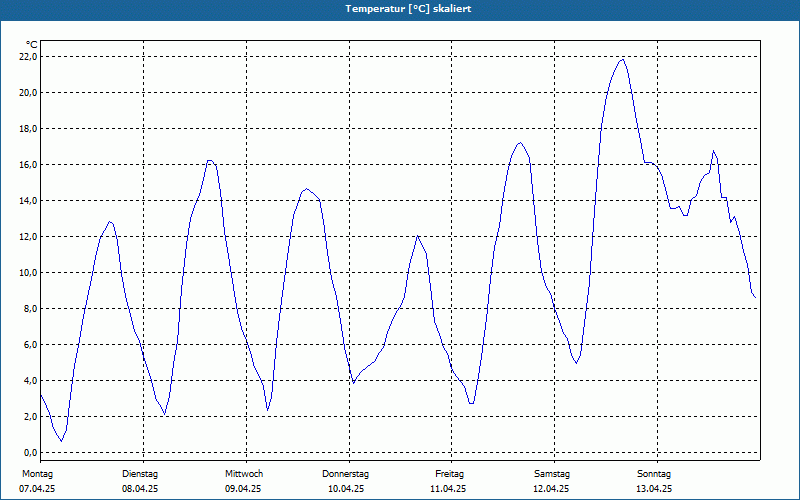The width and height of the screenshot is (800, 500).
Task: Click the Samstag day label
Action: coord(552,474)
